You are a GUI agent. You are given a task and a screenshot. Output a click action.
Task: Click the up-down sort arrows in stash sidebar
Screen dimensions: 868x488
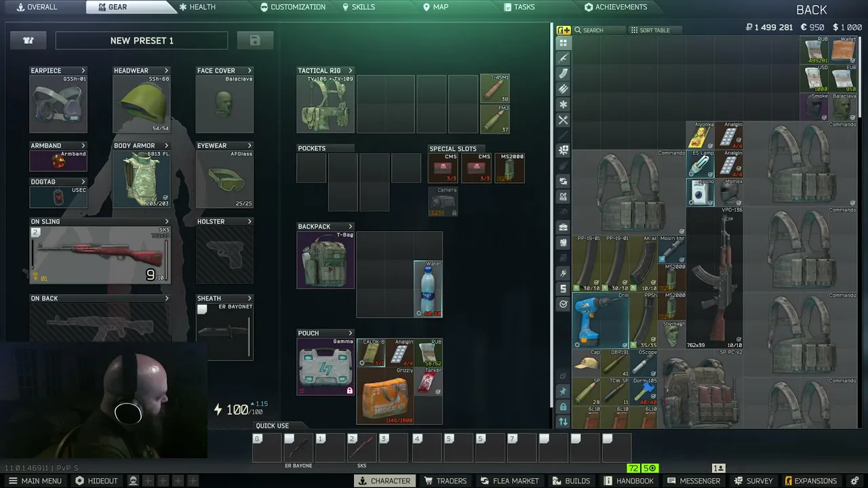[563, 422]
